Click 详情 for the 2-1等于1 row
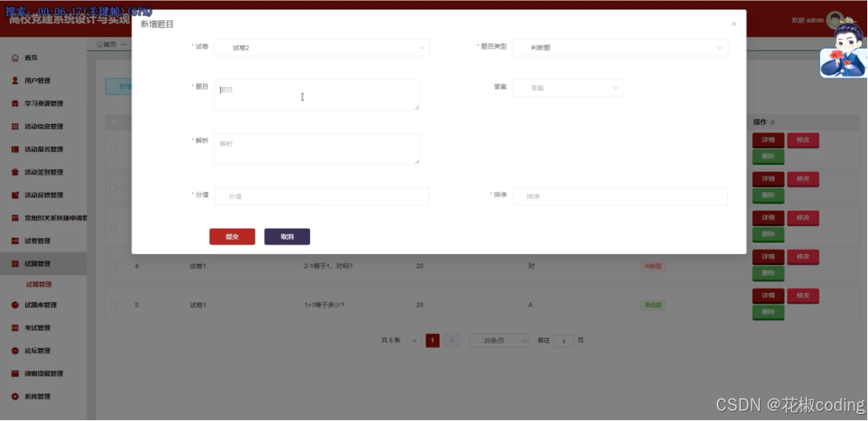Viewport: 868px width, 421px height. click(x=768, y=257)
